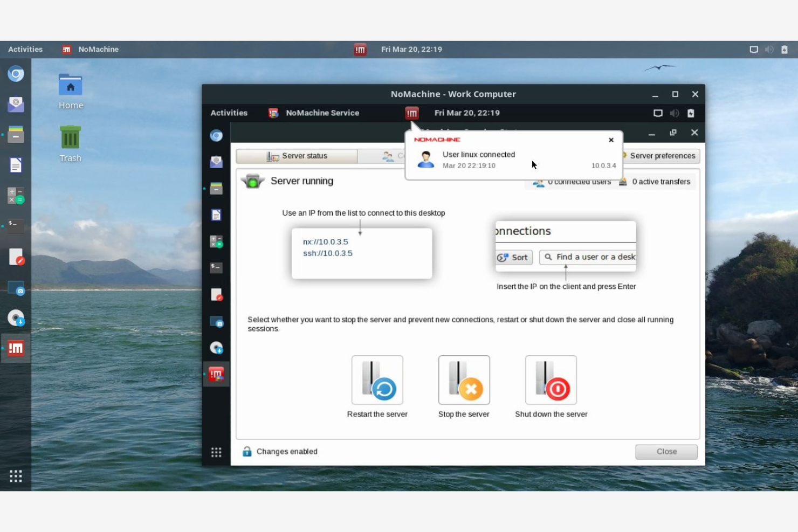Open the remote Activities menu
The height and width of the screenshot is (532, 798).
click(x=229, y=113)
